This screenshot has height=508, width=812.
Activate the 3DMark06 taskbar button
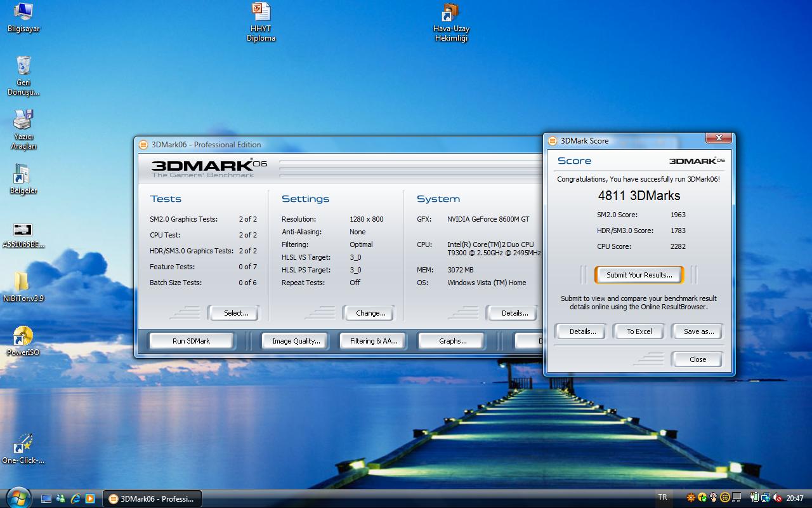[152, 498]
